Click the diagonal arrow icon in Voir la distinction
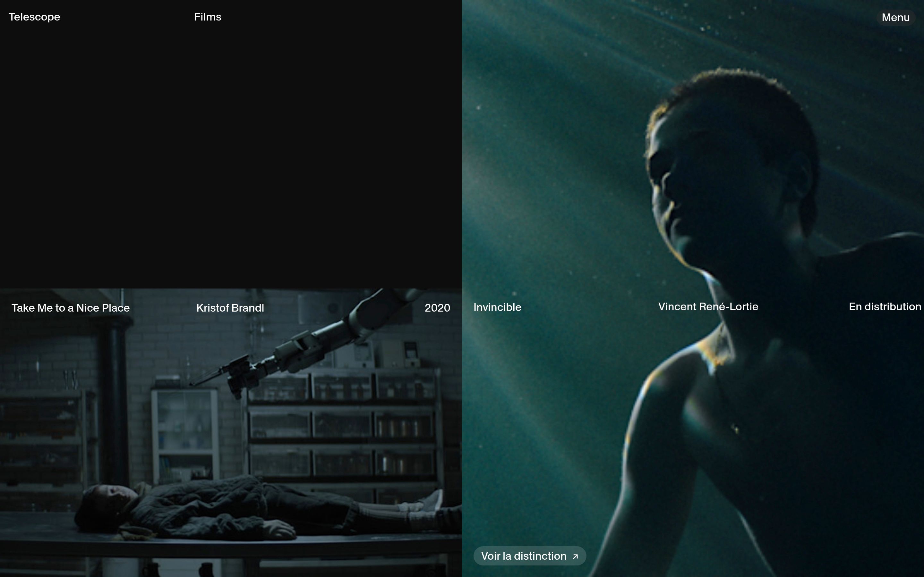This screenshot has width=924, height=577. (x=575, y=557)
